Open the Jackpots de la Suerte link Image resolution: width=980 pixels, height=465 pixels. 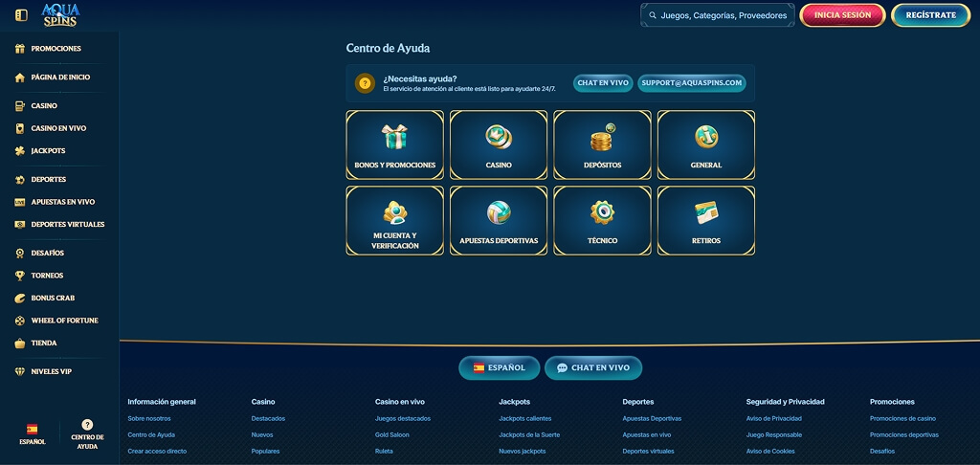click(x=529, y=435)
